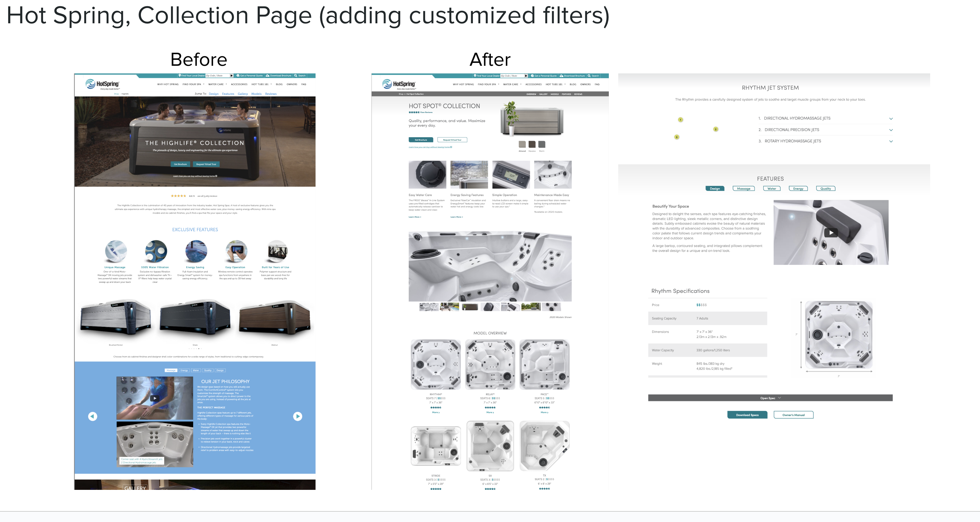Viewport: 980px width, 522px height.
Task: Choose Havana cabinet color swatch
Action: [x=532, y=144]
